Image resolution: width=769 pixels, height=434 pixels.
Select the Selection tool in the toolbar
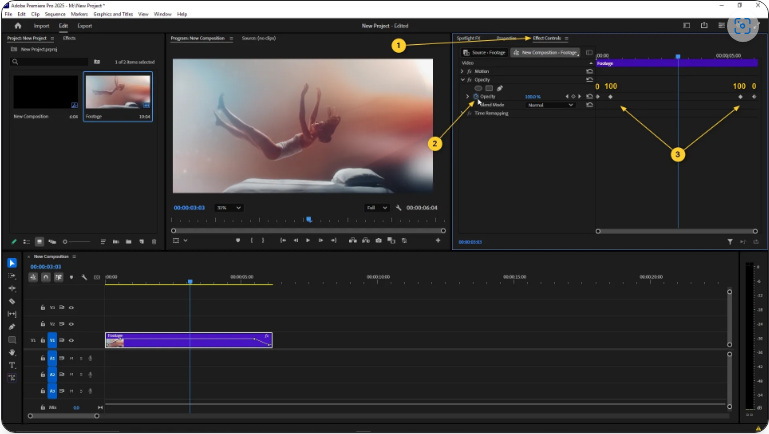pos(12,263)
